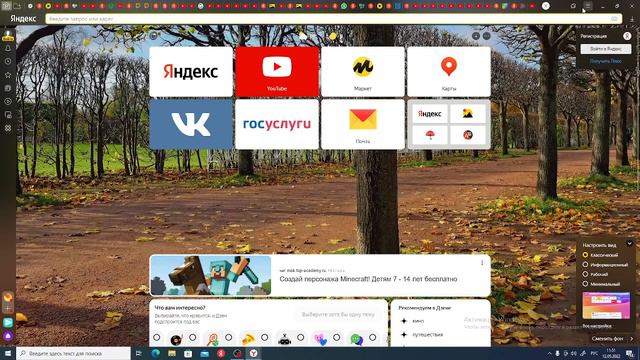The image size is (640, 360).
Task: Open the Mail app on the taskbar
Action: pos(204,353)
